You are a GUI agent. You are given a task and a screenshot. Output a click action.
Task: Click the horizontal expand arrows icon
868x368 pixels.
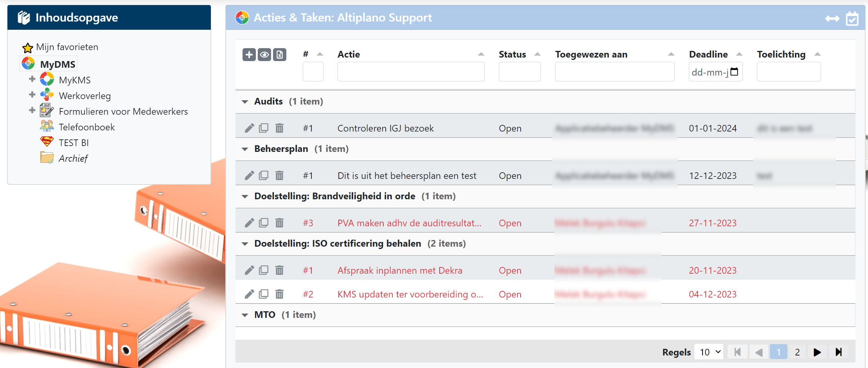point(832,18)
